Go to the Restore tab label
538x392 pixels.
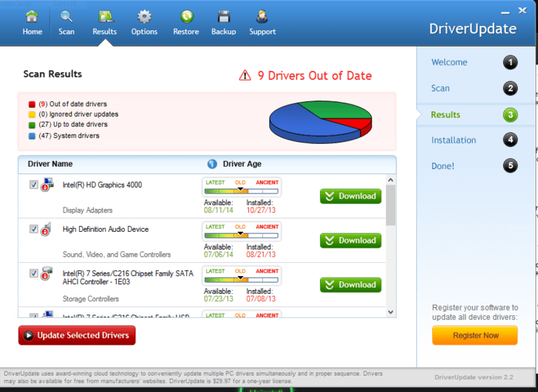point(186,32)
